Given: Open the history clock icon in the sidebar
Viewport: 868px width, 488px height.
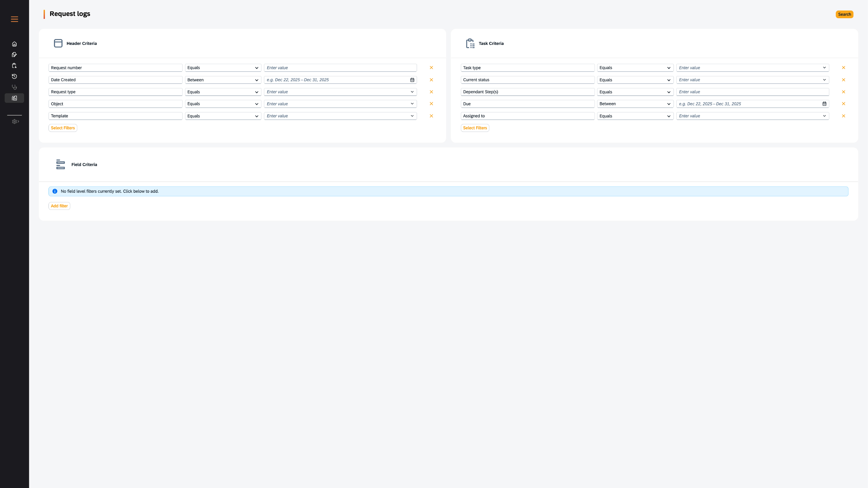Looking at the screenshot, I should [15, 76].
